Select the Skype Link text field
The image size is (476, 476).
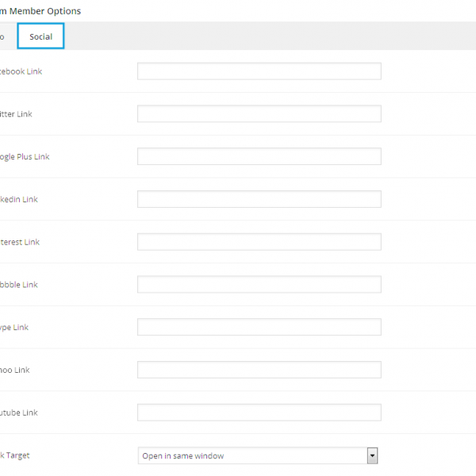click(259, 327)
